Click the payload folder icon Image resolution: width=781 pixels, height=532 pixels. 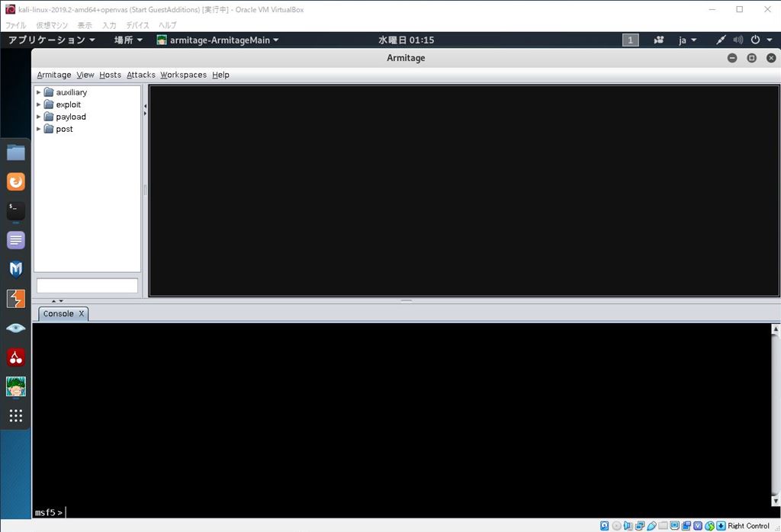click(49, 117)
